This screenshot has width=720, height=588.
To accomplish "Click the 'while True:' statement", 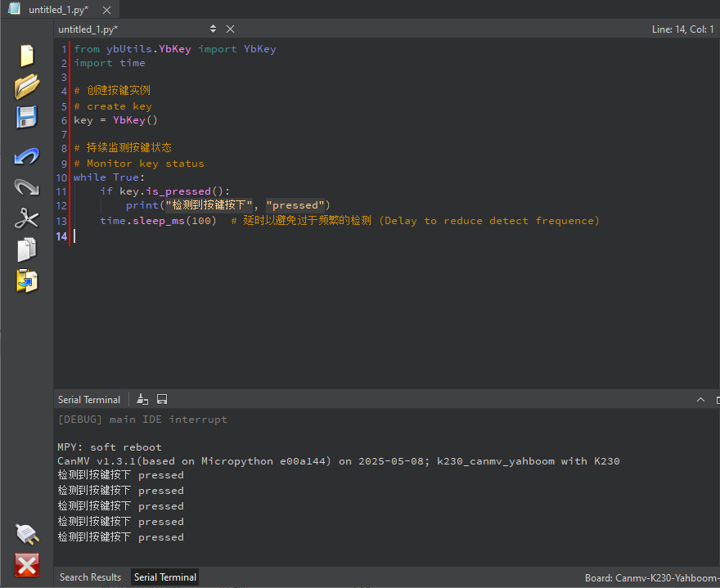I will coord(110,177).
